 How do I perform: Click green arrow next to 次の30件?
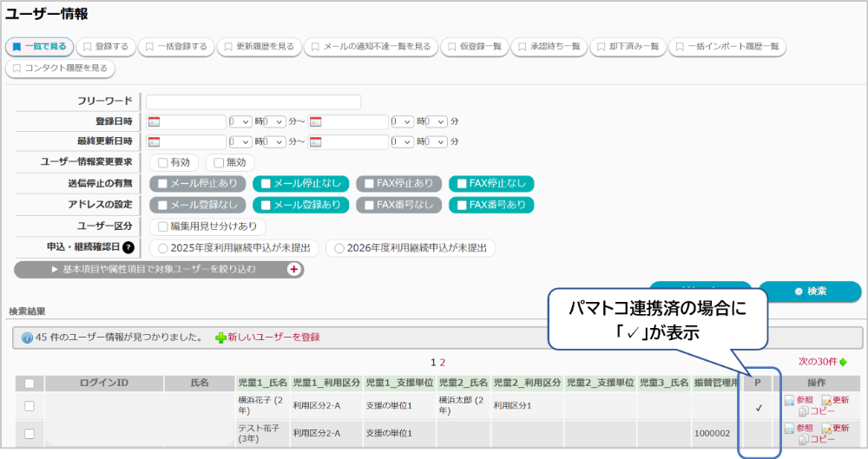[x=843, y=362]
